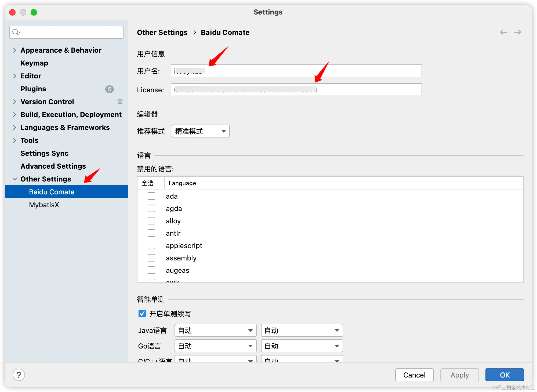537x392 pixels.
Task: Collapse the Other Settings tree node
Action: [x=14, y=179]
